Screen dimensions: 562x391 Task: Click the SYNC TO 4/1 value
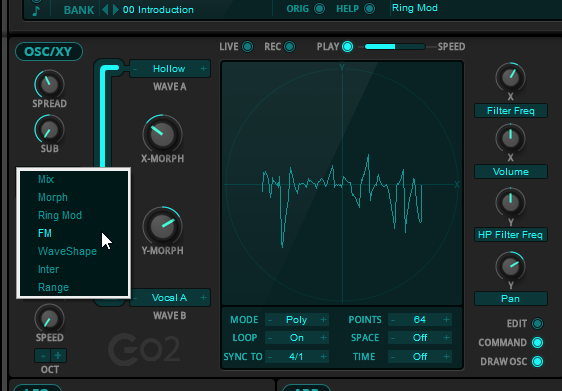point(296,357)
